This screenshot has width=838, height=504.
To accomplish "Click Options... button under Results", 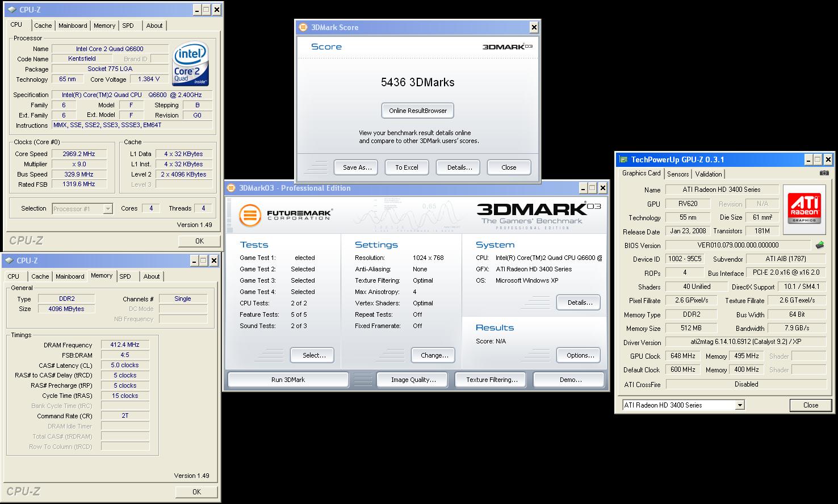I will (x=579, y=355).
